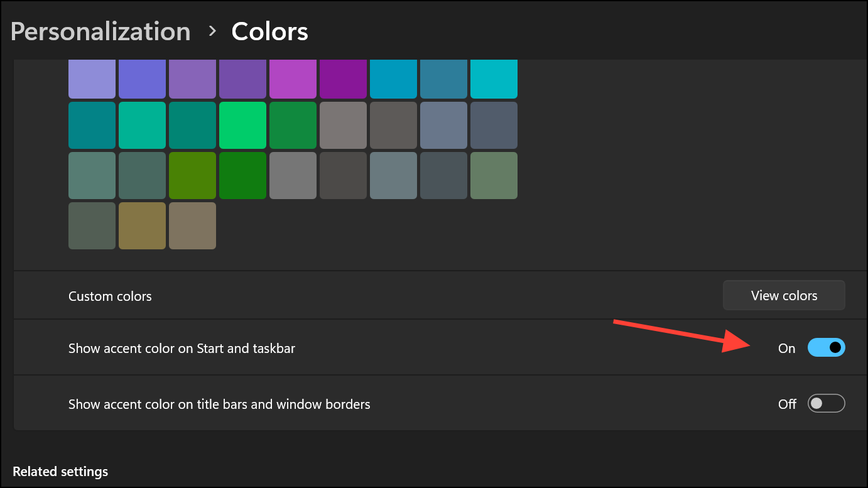Choose the taupe brown swatch in last row
This screenshot has height=488, width=868.
[192, 225]
